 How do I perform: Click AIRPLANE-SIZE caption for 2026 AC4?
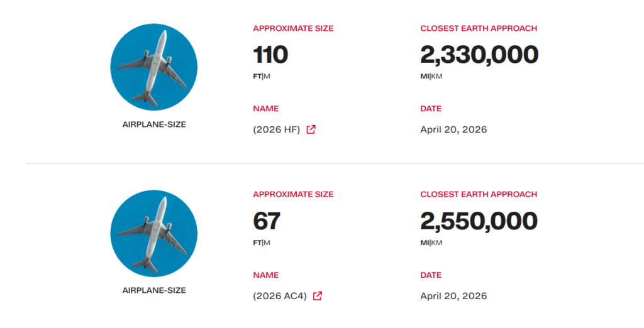[154, 290]
